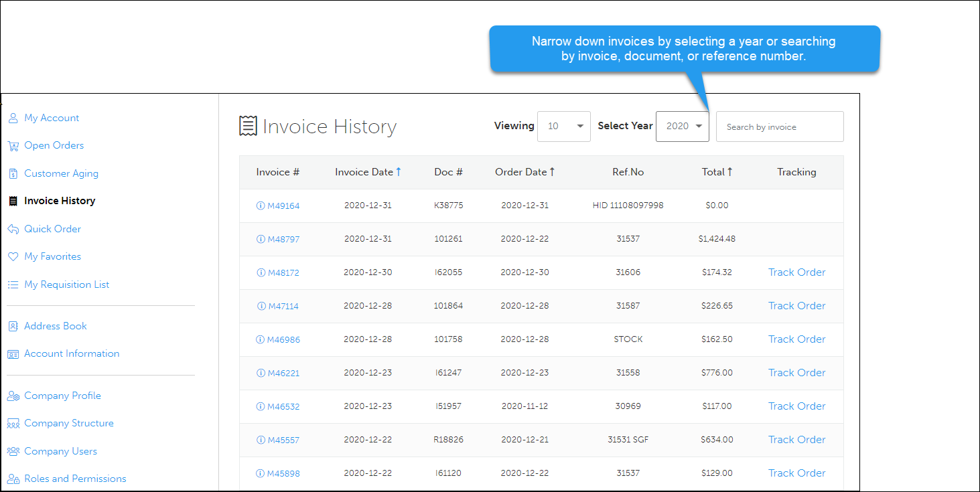Click the Roles and Permissions icon

click(13, 479)
